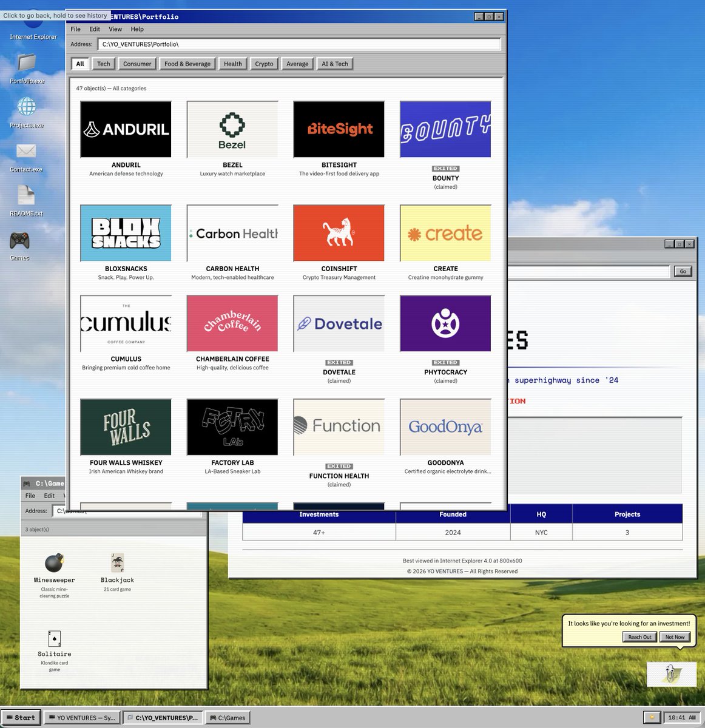Screen dimensions: 705x728
Task: Filter portfolio by Average tab
Action: point(297,64)
